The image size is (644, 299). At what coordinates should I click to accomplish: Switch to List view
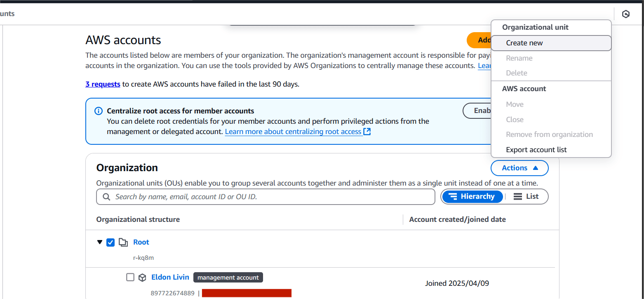point(526,197)
